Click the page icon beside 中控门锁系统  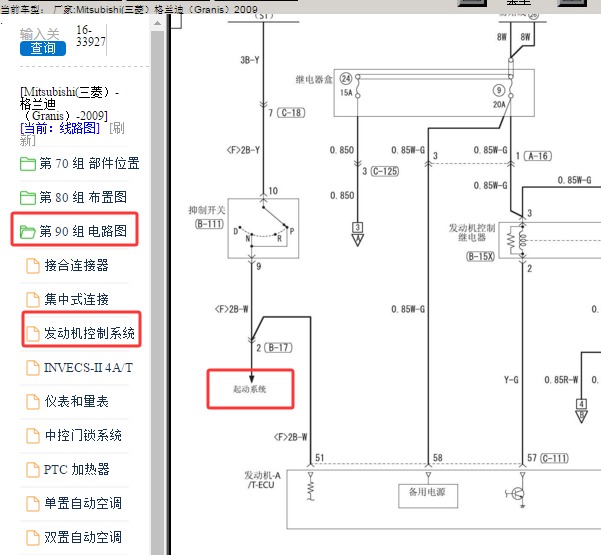coord(33,435)
